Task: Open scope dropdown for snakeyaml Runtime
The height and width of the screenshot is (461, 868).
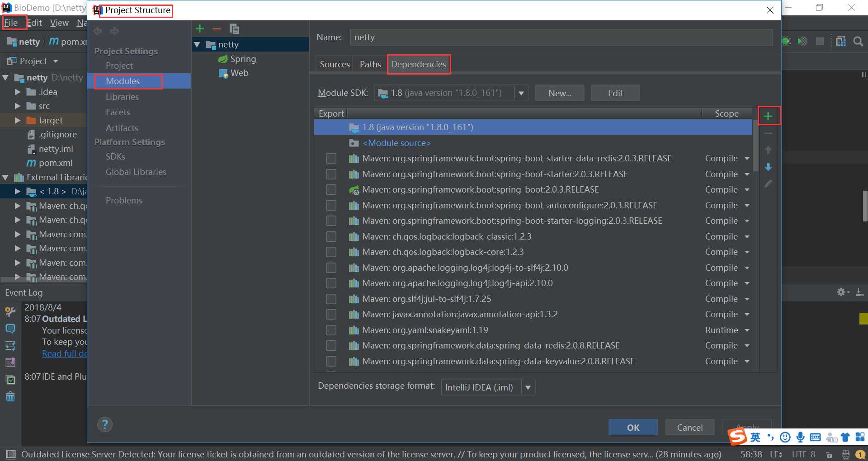Action: [x=747, y=330]
